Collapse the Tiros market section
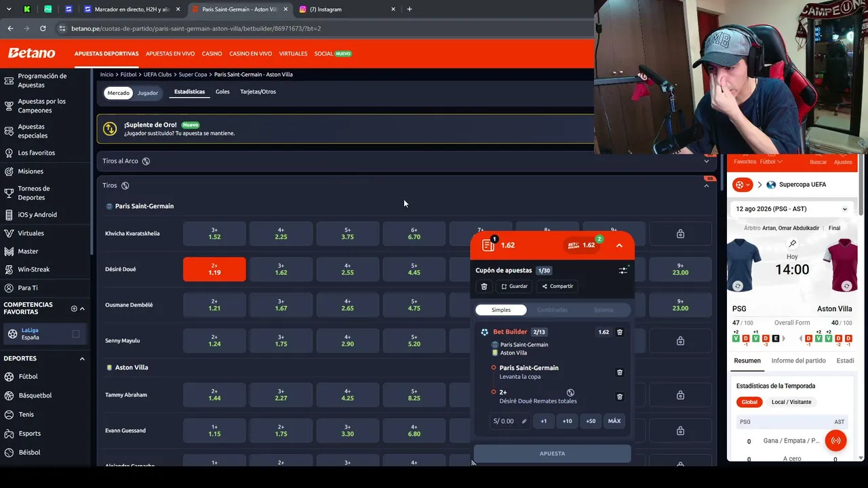Viewport: 868px width, 488px height. (x=707, y=186)
